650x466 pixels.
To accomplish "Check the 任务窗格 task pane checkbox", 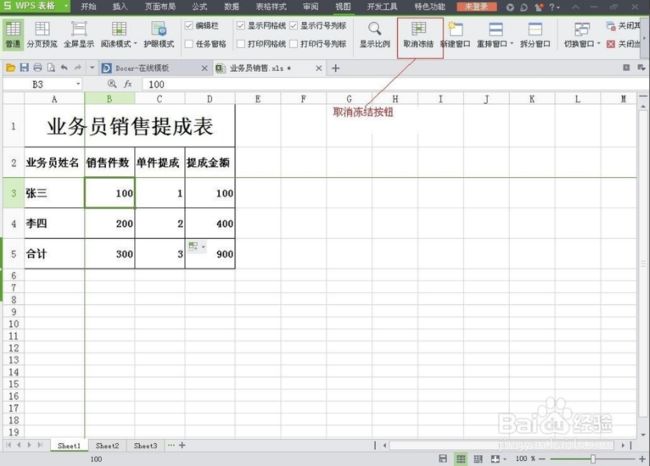I will (x=189, y=44).
